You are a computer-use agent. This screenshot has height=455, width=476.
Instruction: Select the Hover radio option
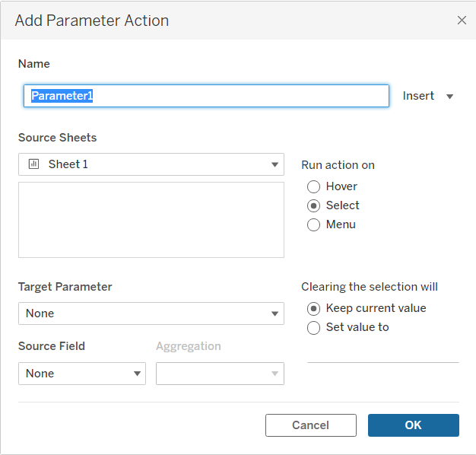[313, 186]
